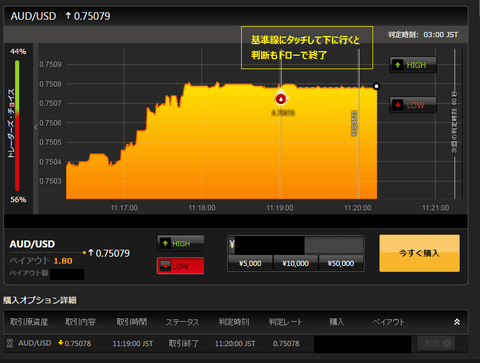Viewport: 480px width, 363px height.
Task: Click the 取引時間 column header
Action: 131,322
